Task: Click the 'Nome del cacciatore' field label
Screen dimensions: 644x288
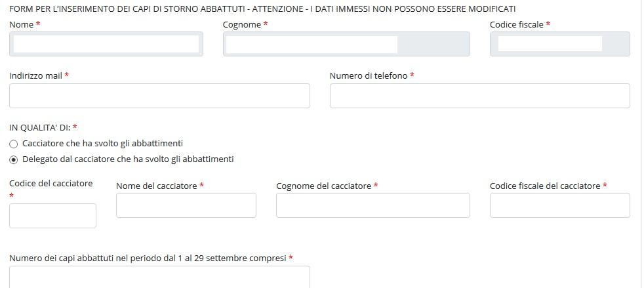Action: (157, 186)
